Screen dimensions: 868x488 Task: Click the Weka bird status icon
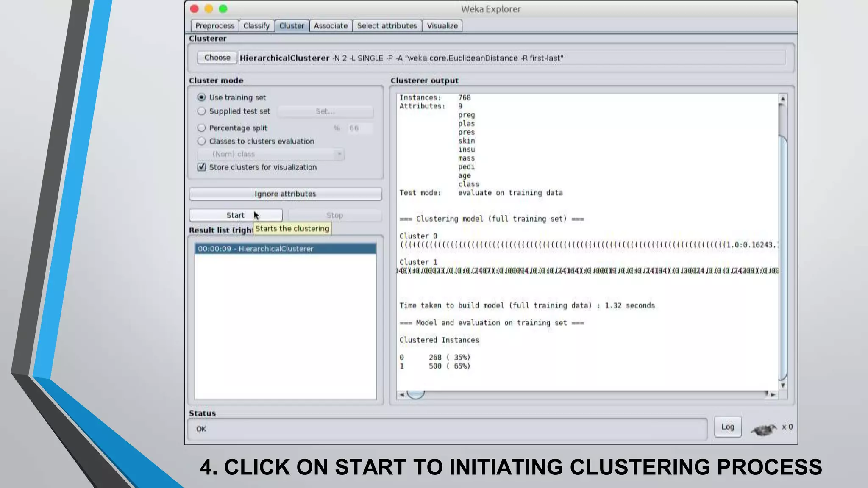(764, 430)
